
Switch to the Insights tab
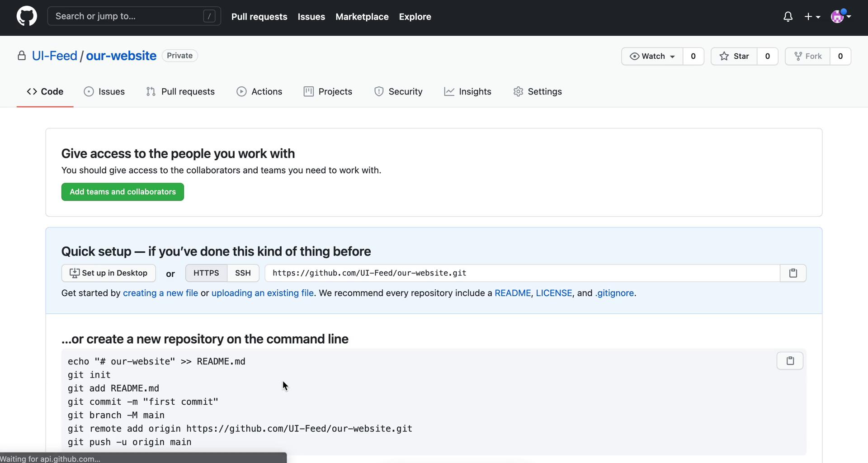tap(467, 91)
